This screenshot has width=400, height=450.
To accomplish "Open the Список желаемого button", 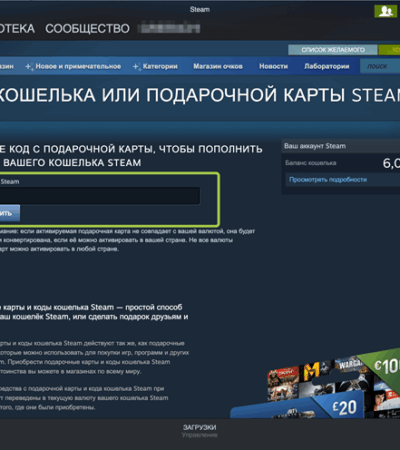I will (333, 50).
